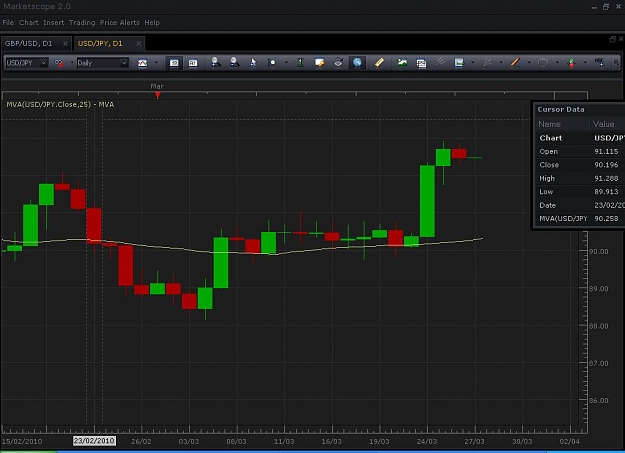Click the Close value 90.196
Screen dimensions: 625x453
pos(606,165)
